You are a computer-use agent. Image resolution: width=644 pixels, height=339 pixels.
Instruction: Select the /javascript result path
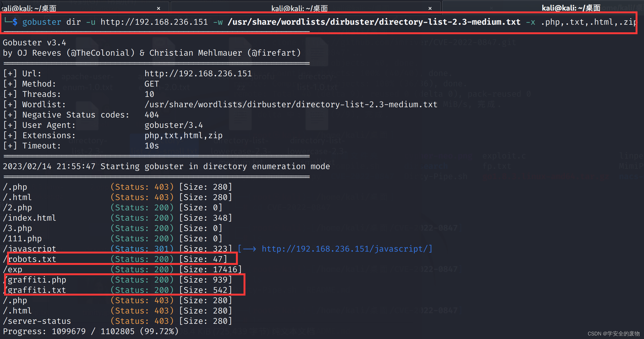29,249
